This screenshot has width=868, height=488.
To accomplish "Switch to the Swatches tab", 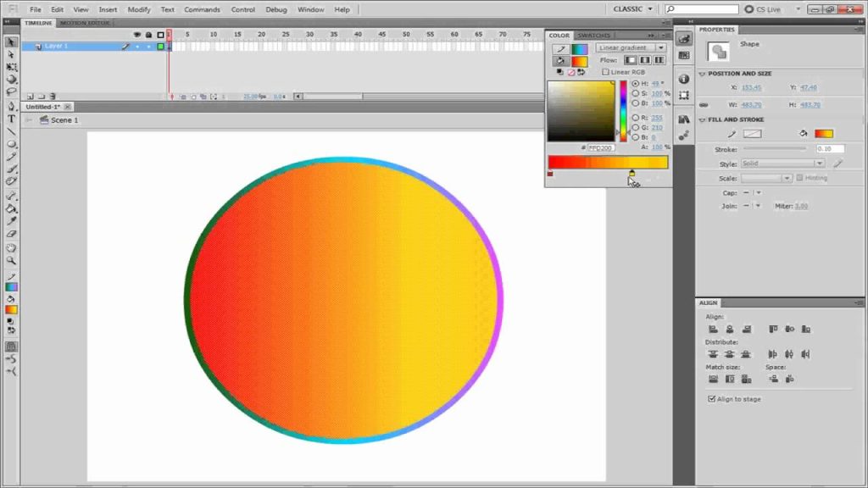I will pos(594,36).
